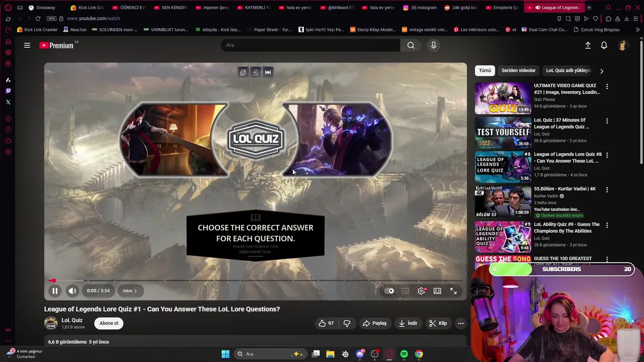Open Discord from the taskbar

pyautogui.click(x=360, y=354)
